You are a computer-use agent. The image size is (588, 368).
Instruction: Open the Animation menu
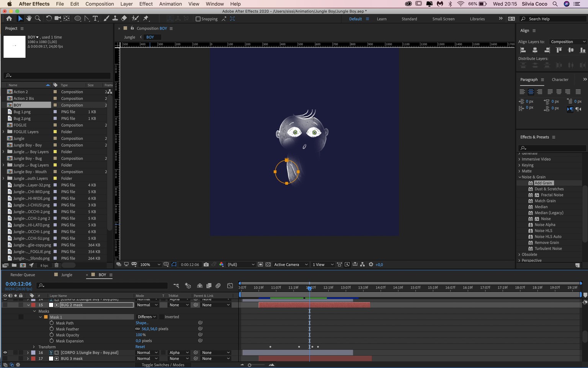tap(170, 4)
